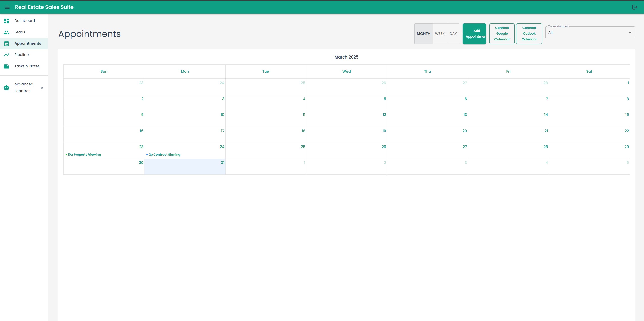
Task: Switch calendar to DAY view
Action: [x=453, y=34]
